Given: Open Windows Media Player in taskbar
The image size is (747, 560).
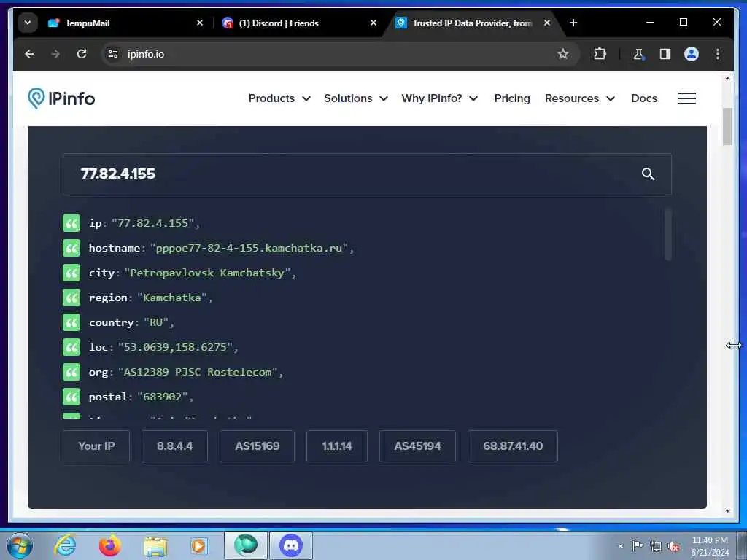Looking at the screenshot, I should 198,545.
